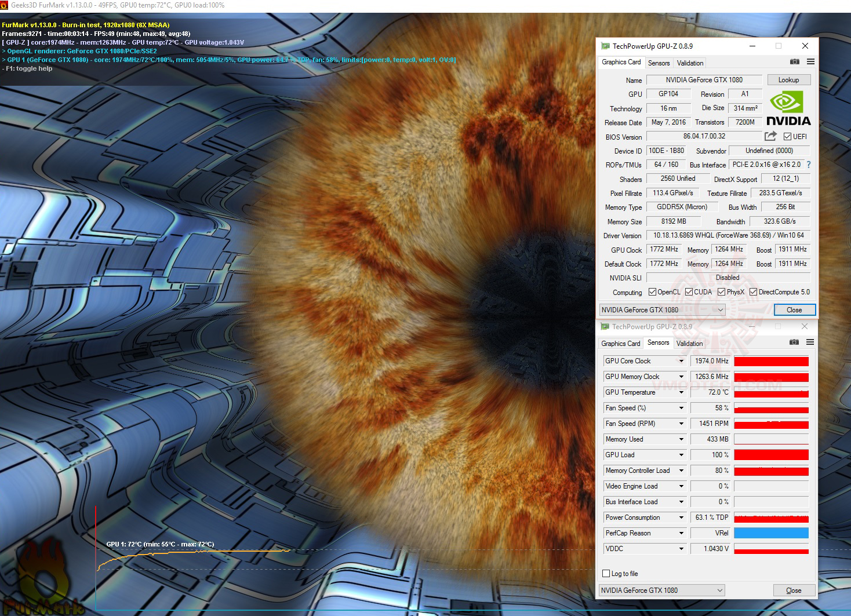851x616 pixels.
Task: Click the Texture Fillrate value "283.5 GTexel/s"
Action: [x=781, y=193]
